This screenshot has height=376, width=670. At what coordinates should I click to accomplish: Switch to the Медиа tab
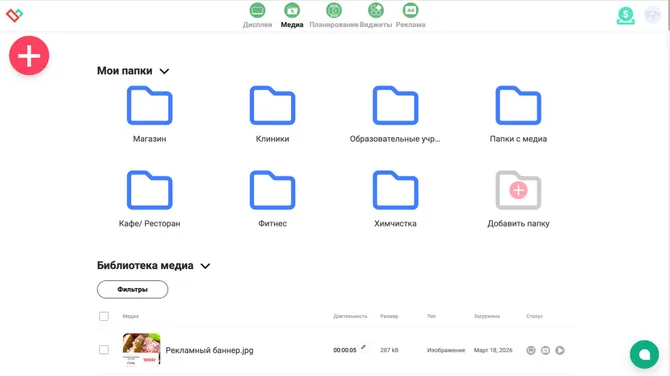(292, 15)
